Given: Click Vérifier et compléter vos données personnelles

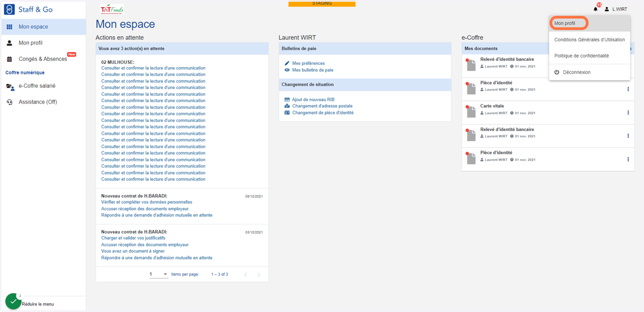Looking at the screenshot, I should (147, 202).
